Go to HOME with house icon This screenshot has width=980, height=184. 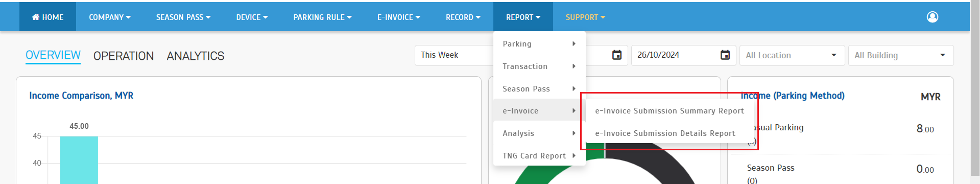48,17
